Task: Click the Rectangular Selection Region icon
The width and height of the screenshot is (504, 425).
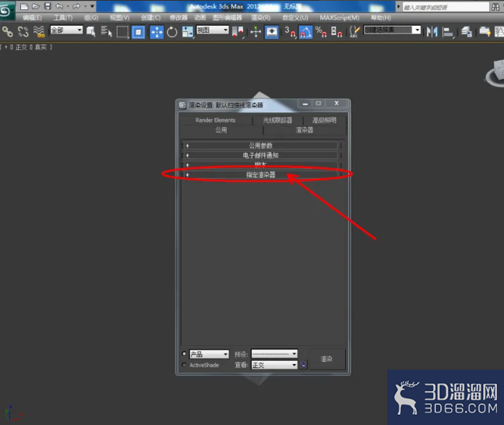Action: tap(122, 32)
